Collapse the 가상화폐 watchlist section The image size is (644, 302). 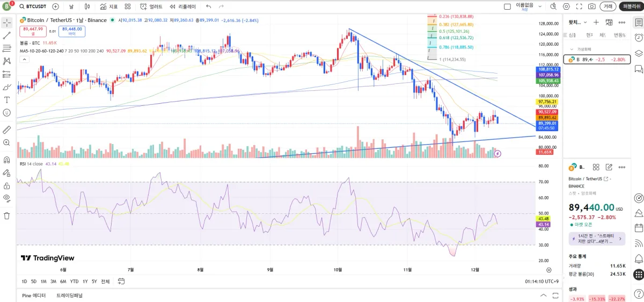point(572,49)
